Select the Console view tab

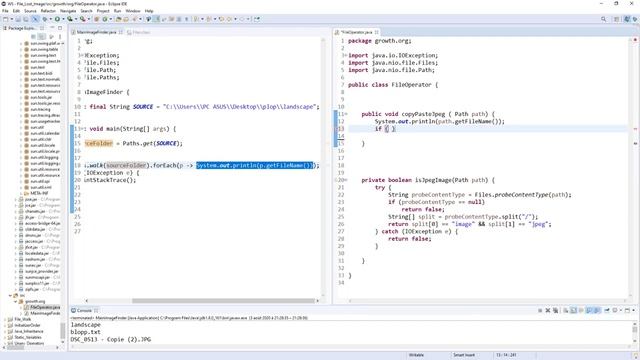coord(84,310)
